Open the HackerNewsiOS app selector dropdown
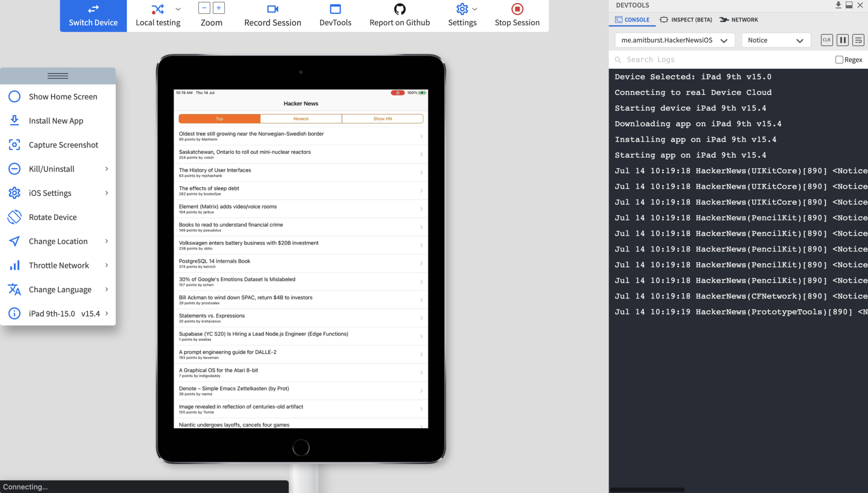868x493 pixels. [x=674, y=40]
